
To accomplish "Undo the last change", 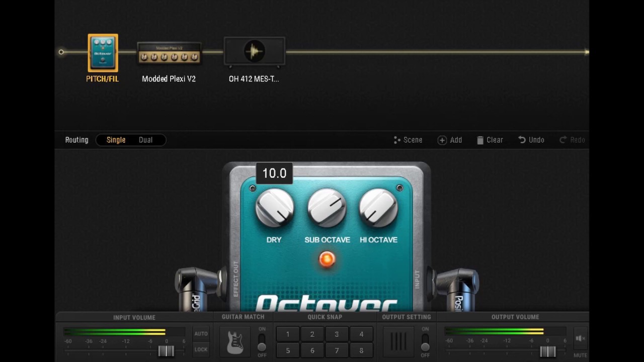I will [x=531, y=140].
